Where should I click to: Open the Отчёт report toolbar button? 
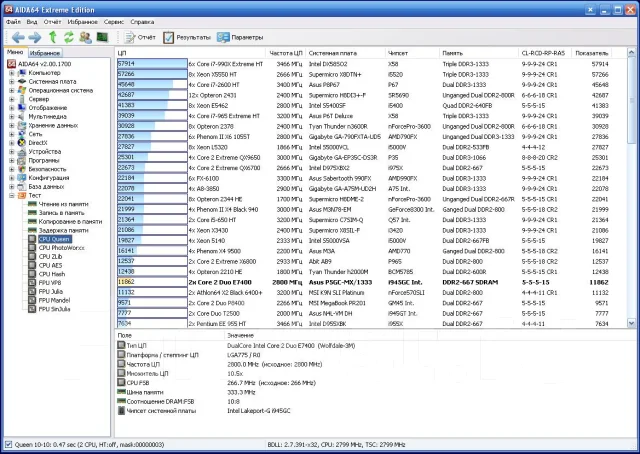(x=140, y=38)
